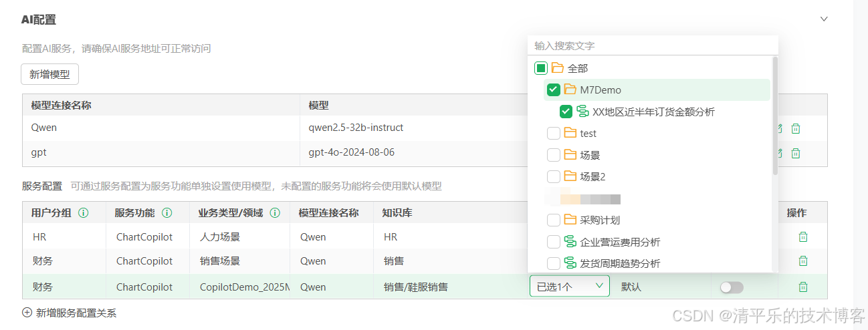Click the 服务配置 section label
The height and width of the screenshot is (330, 868).
[x=42, y=186]
